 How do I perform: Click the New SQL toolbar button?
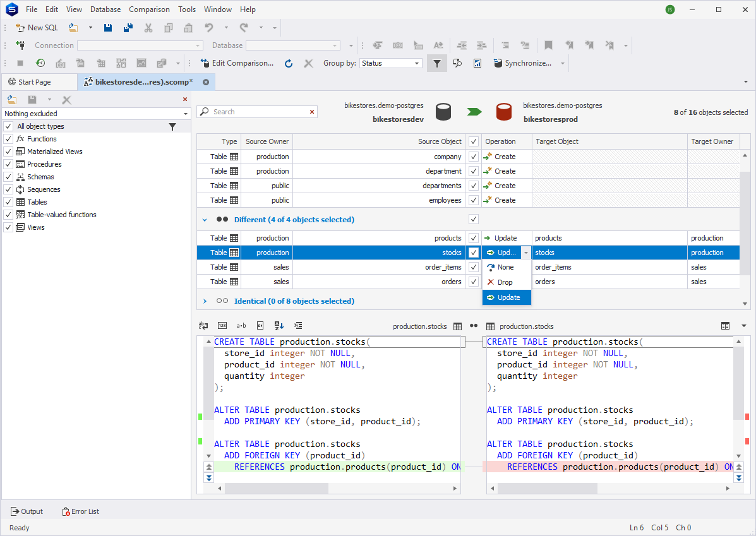(x=37, y=28)
